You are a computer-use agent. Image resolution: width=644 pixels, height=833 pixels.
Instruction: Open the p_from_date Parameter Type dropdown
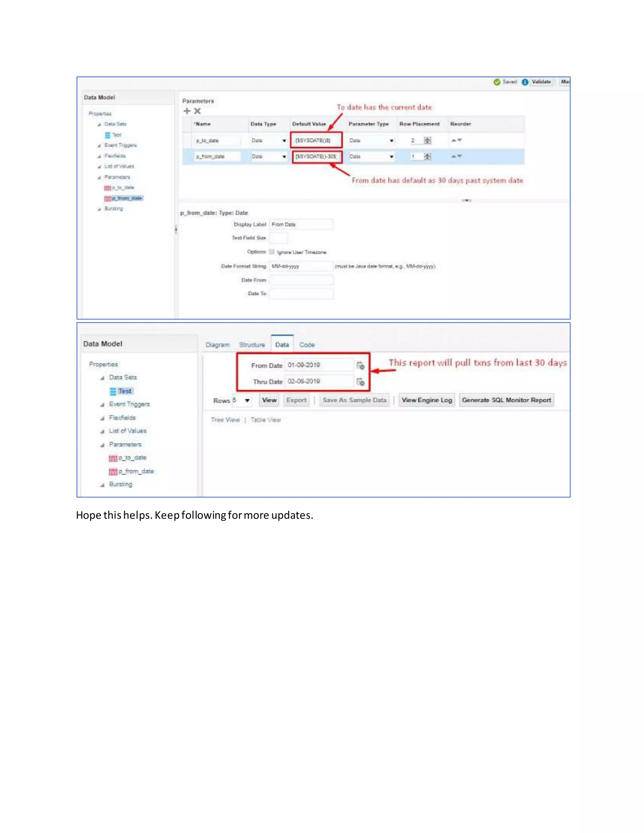[x=391, y=157]
